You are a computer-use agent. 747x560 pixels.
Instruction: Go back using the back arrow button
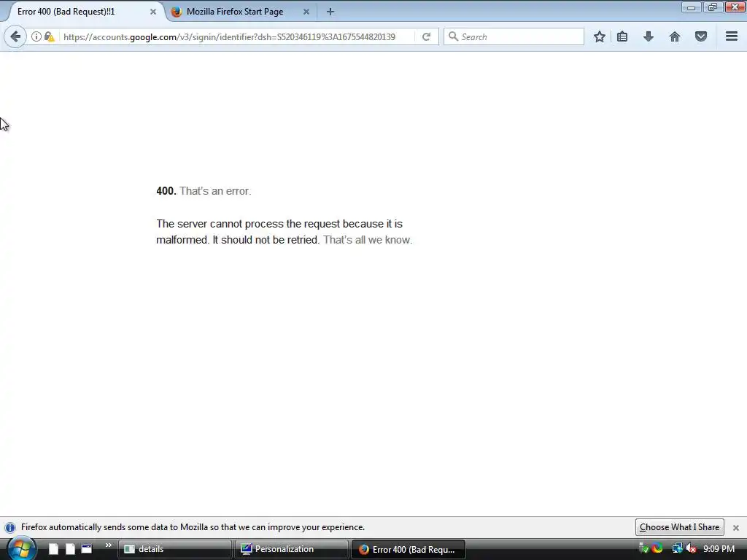coord(15,36)
